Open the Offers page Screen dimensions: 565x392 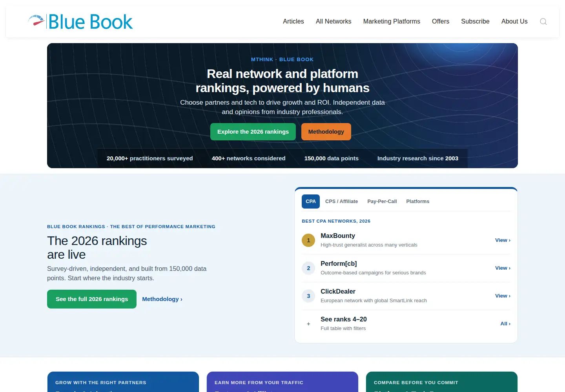[441, 22]
